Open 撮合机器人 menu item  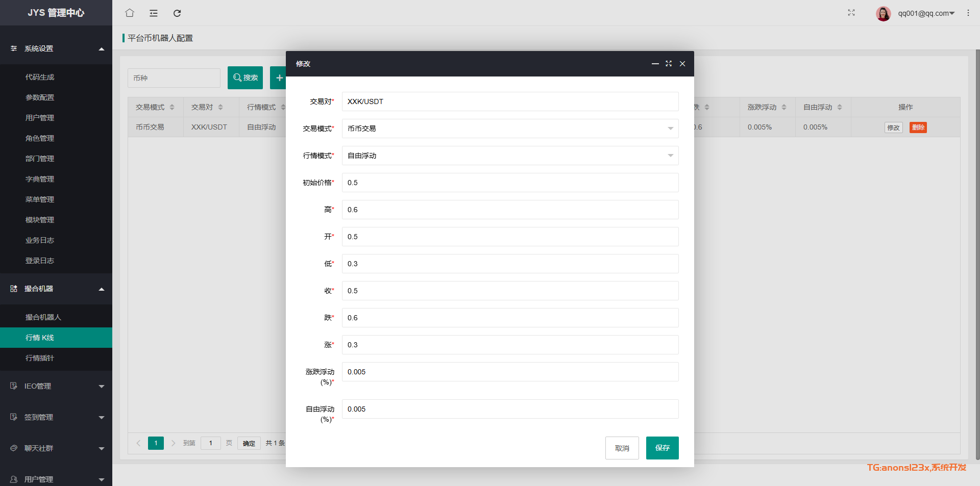[x=43, y=317]
